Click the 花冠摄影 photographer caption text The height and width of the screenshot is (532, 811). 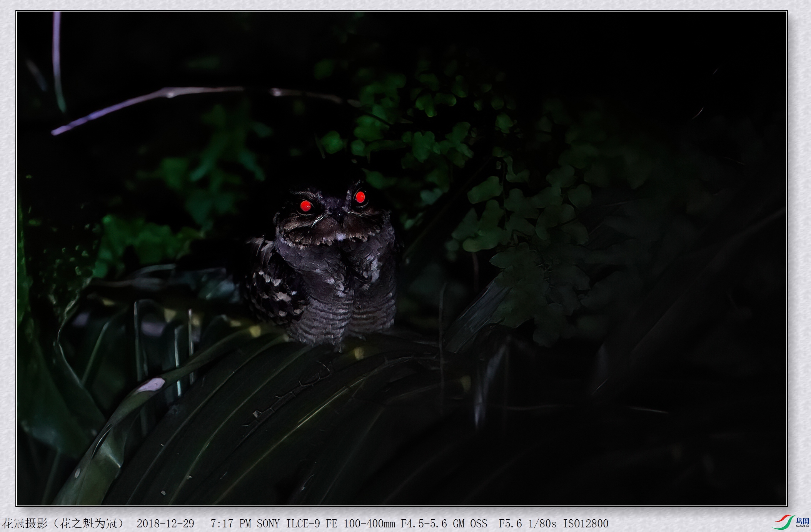(25, 524)
